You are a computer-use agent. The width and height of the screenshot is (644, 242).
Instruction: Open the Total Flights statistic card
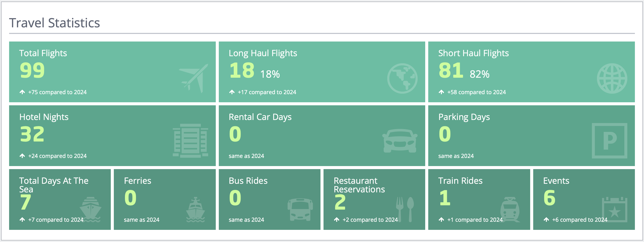[113, 72]
